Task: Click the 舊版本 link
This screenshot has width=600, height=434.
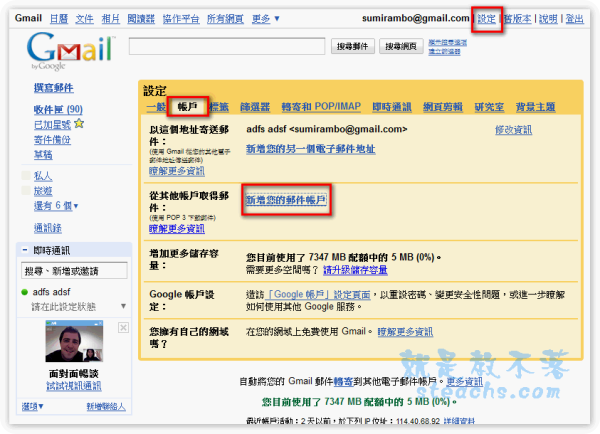Action: point(518,19)
